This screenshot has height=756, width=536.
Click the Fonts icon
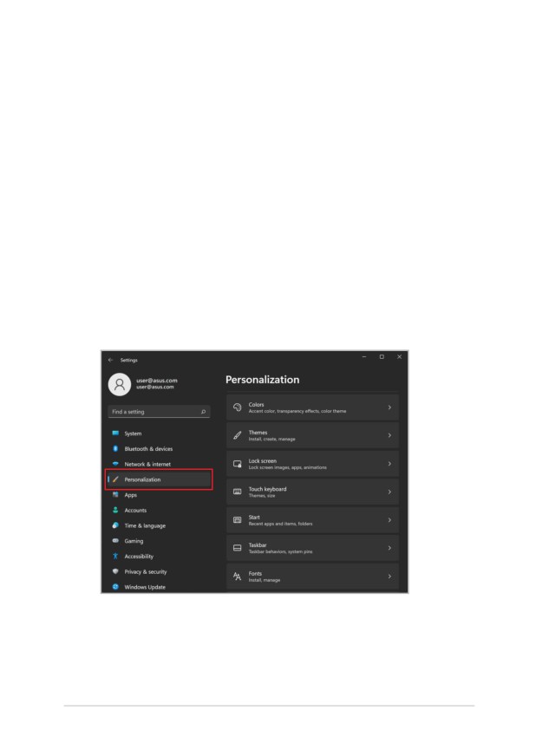click(x=237, y=577)
